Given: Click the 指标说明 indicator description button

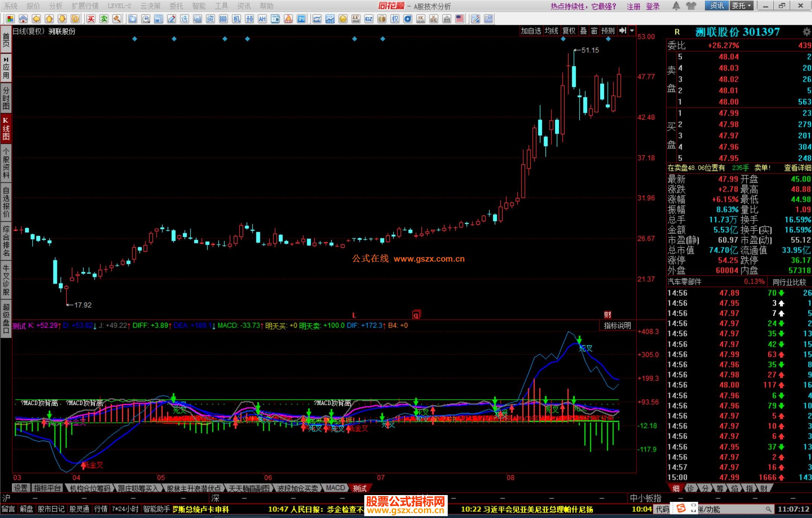Looking at the screenshot, I should click(617, 326).
